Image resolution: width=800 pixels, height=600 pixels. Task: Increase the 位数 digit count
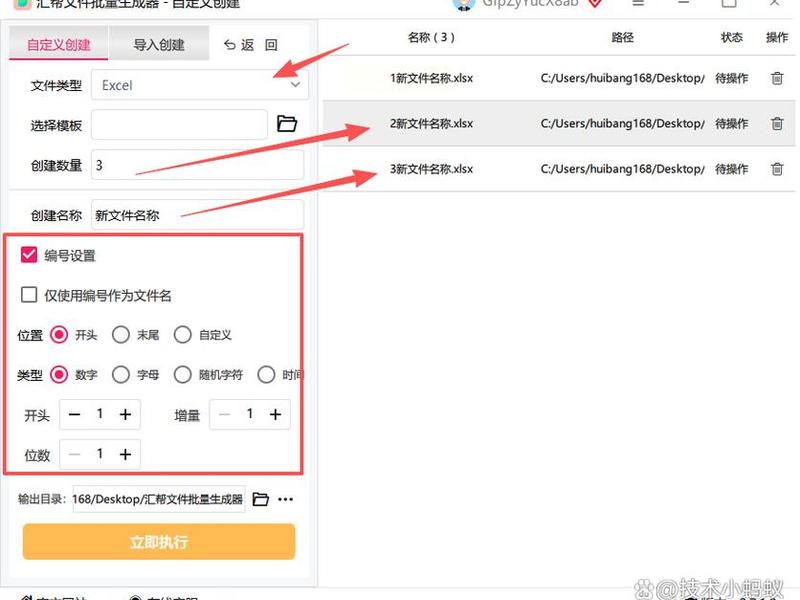pyautogui.click(x=126, y=454)
